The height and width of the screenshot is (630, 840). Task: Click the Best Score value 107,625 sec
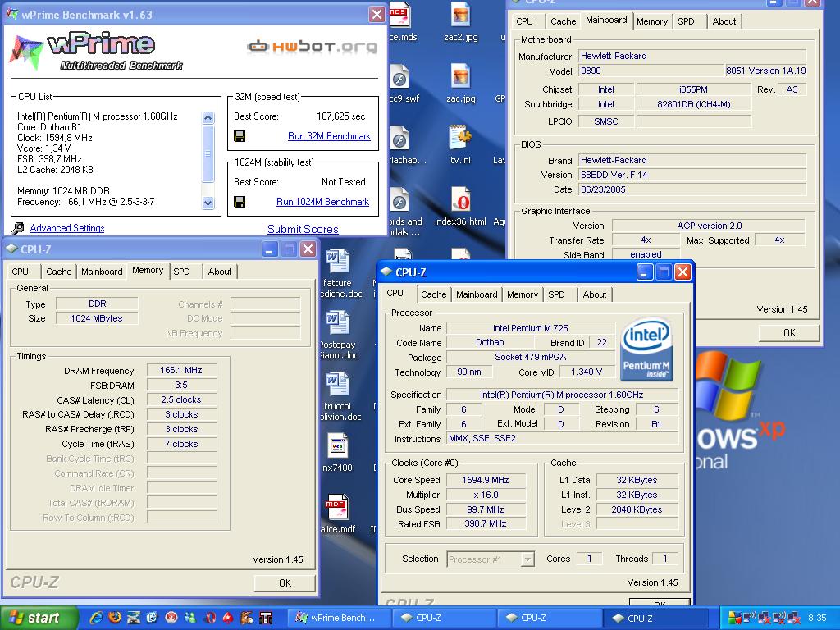coord(340,116)
